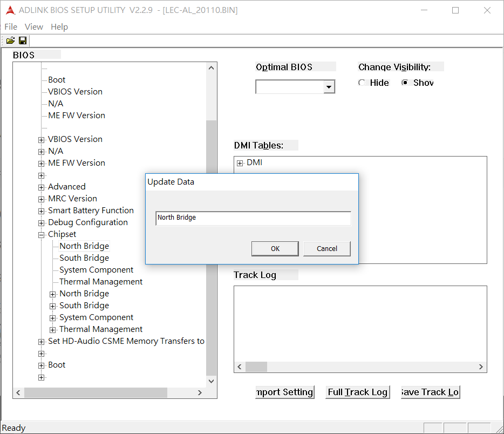This screenshot has width=504, height=434.
Task: Select South Bridge leaf under Chipset
Action: [x=84, y=258]
